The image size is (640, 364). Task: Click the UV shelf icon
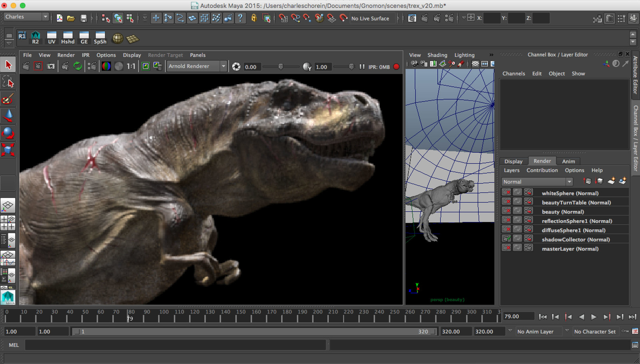click(x=52, y=38)
